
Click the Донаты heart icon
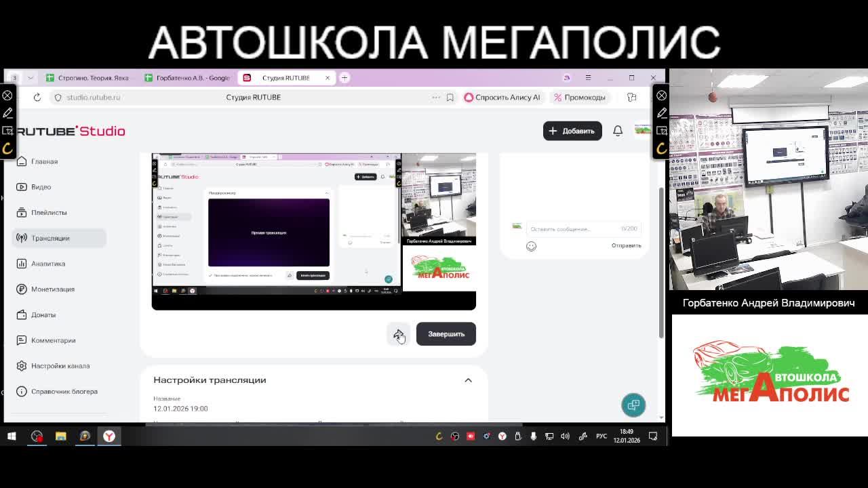pyautogui.click(x=22, y=314)
